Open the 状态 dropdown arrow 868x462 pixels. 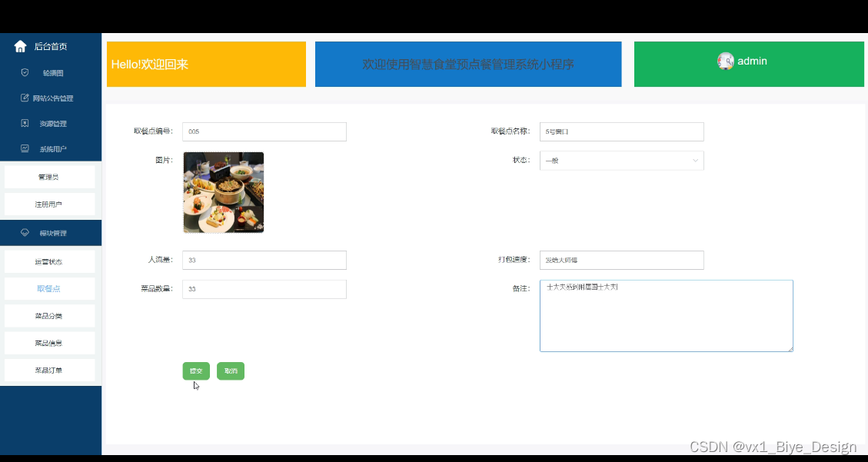point(695,161)
